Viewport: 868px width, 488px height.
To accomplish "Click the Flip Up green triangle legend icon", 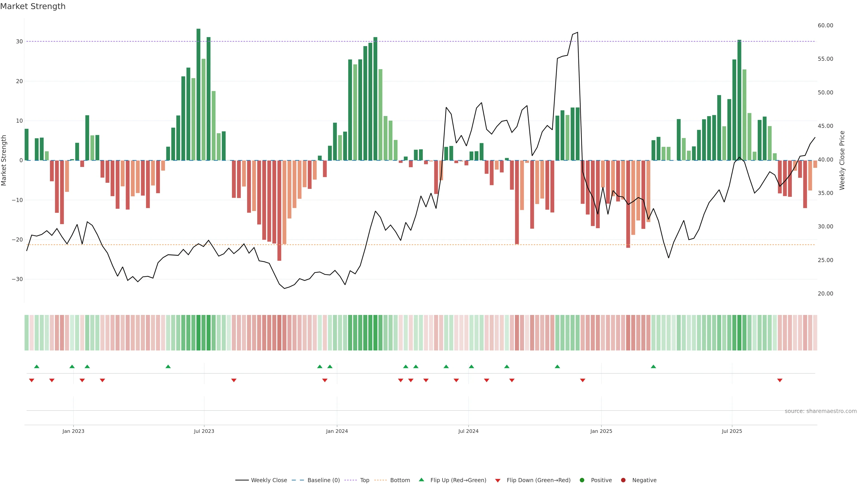I will pyautogui.click(x=421, y=480).
